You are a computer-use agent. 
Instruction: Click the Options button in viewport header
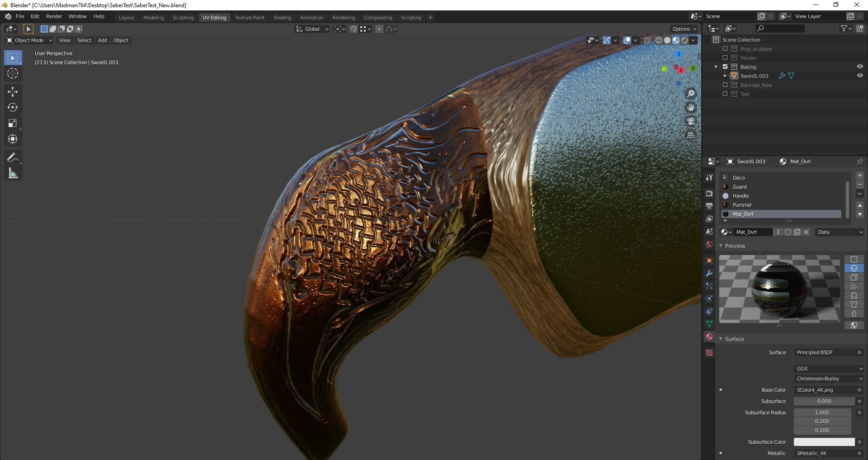684,28
